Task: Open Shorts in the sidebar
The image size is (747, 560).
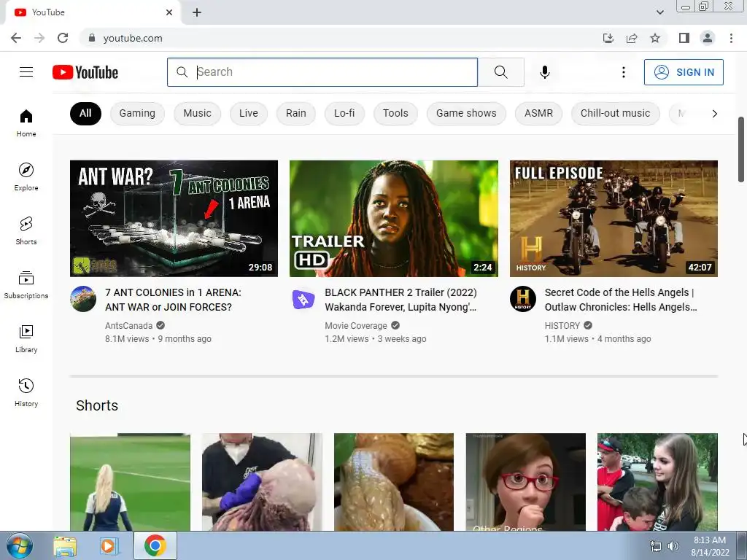Action: tap(26, 230)
